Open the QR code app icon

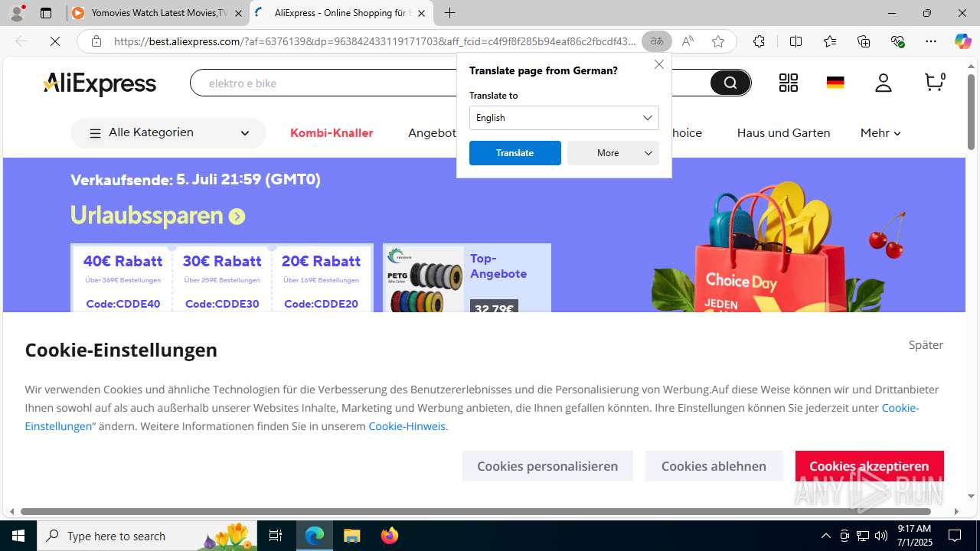[789, 83]
